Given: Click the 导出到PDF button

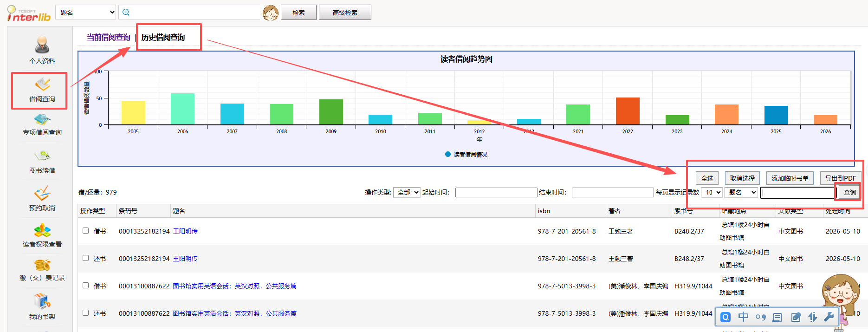Looking at the screenshot, I should [x=841, y=178].
